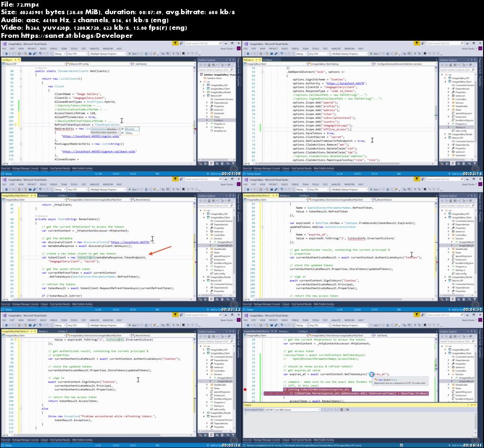In the 00:01:08 frame, toggle Solution Explorer auto-hide pin
This screenshot has height=448, width=484.
[230, 60]
